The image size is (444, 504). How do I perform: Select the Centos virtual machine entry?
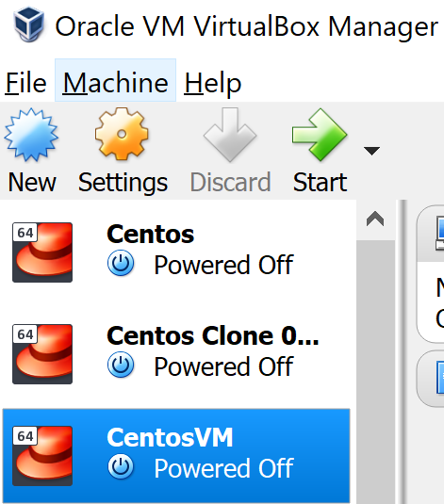pyautogui.click(x=176, y=252)
